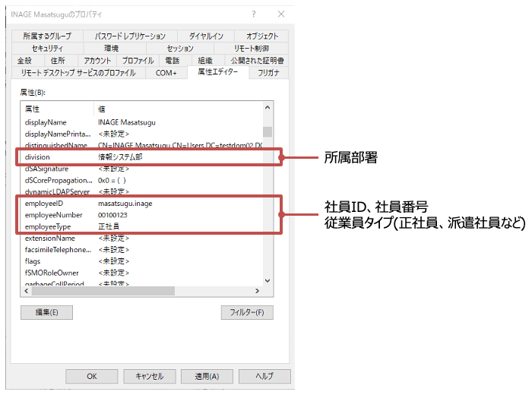
Task: Select the dSASignature attribute row
Action: point(142,169)
